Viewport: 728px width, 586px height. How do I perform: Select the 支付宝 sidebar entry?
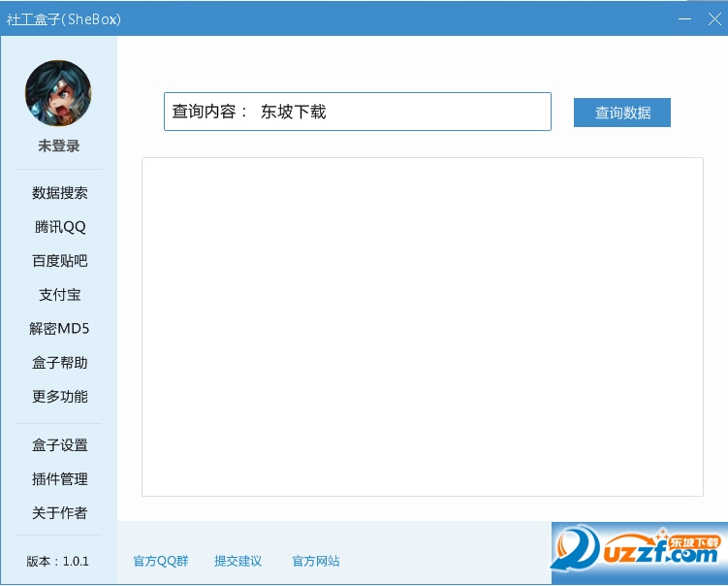tap(59, 295)
